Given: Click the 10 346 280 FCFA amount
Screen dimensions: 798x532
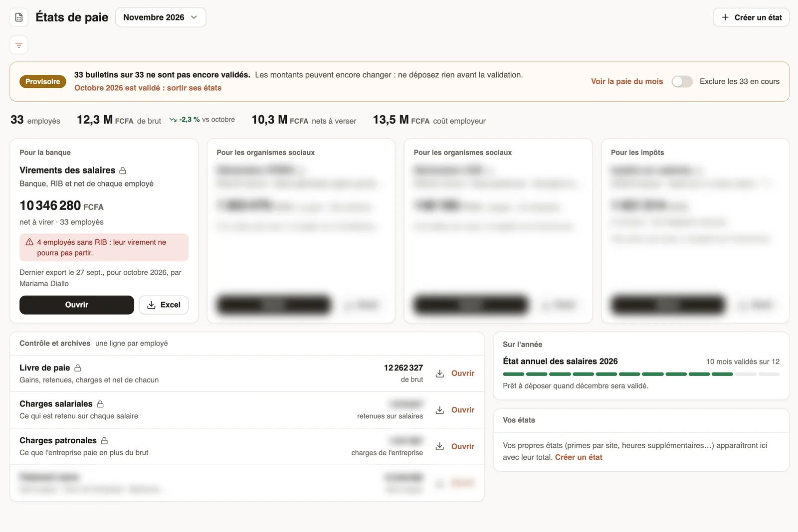Looking at the screenshot, I should 61,206.
